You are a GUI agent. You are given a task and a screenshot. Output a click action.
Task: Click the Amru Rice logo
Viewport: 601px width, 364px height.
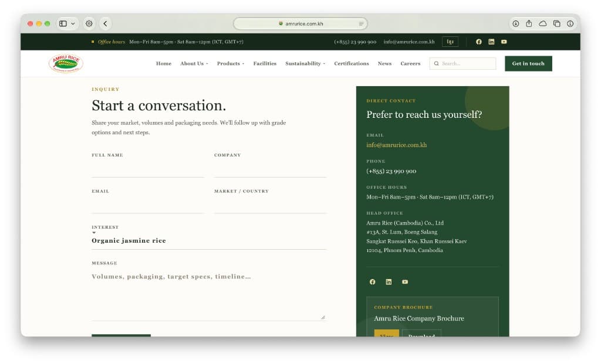tap(66, 63)
